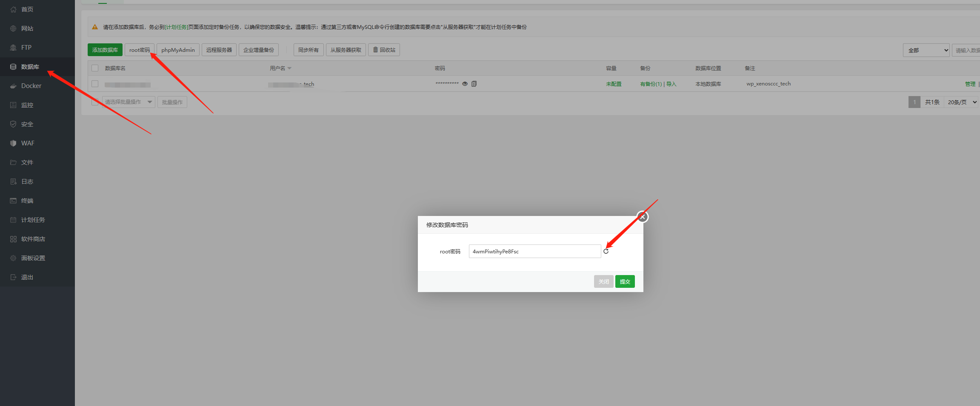Show database password with eye icon
The width and height of the screenshot is (980, 406).
tap(465, 84)
